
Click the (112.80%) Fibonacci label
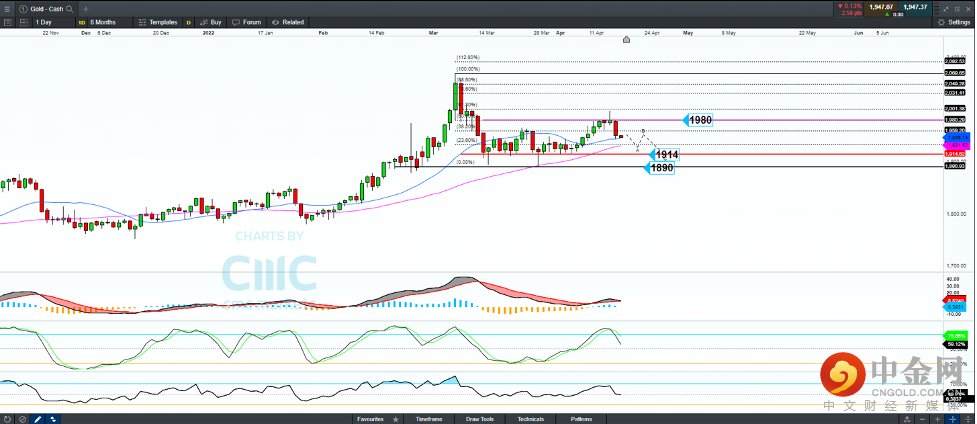467,58
